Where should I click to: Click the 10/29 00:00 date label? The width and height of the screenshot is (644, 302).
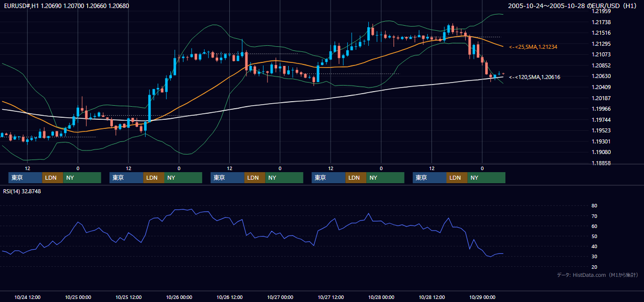pos(482,297)
